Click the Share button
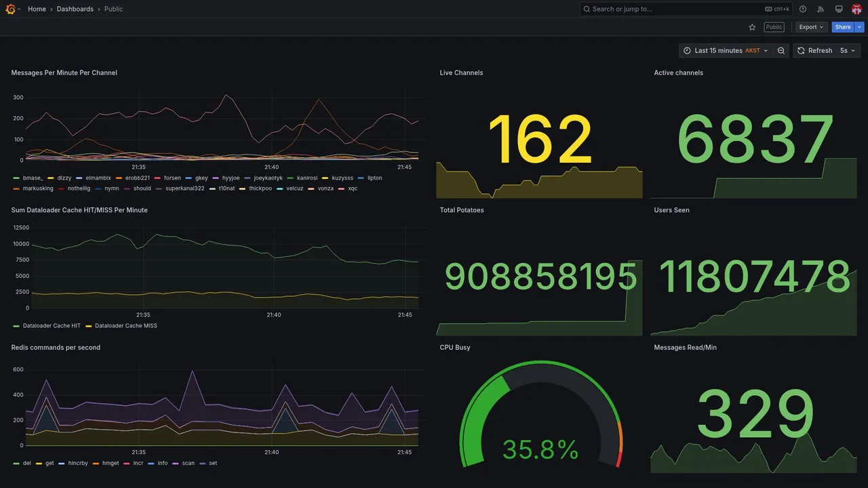 click(843, 27)
